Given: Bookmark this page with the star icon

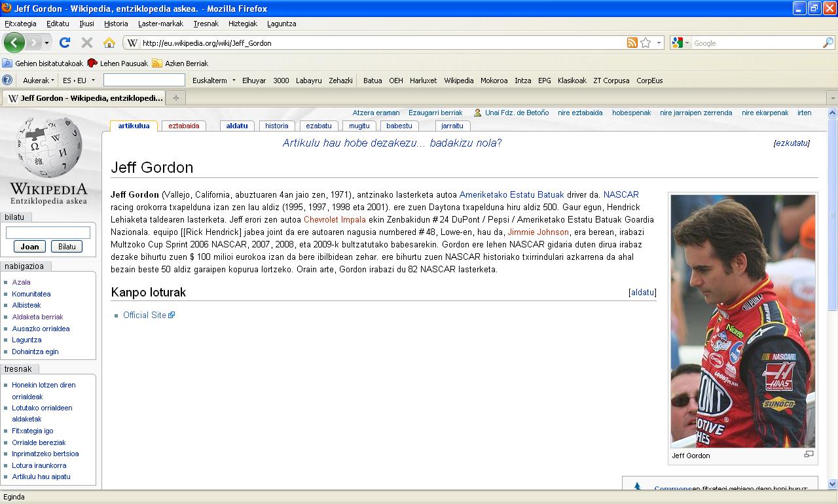Looking at the screenshot, I should [x=646, y=43].
